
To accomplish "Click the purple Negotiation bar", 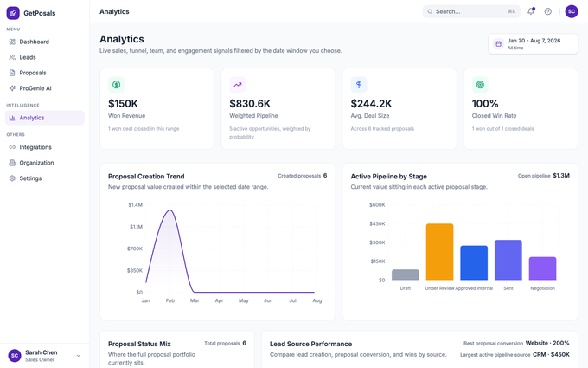I will (543, 268).
